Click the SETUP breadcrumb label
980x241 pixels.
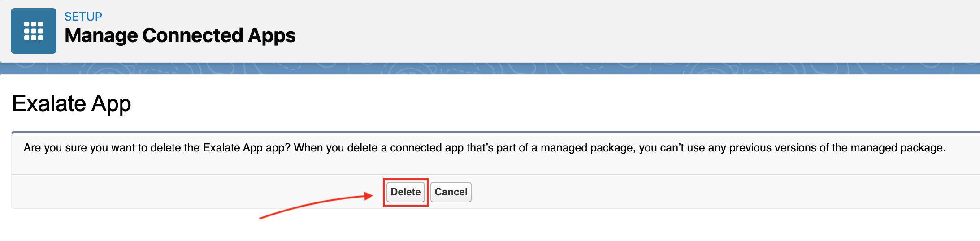click(83, 17)
